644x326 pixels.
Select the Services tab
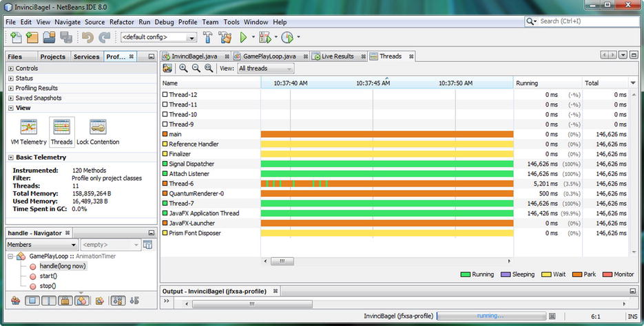pos(86,56)
